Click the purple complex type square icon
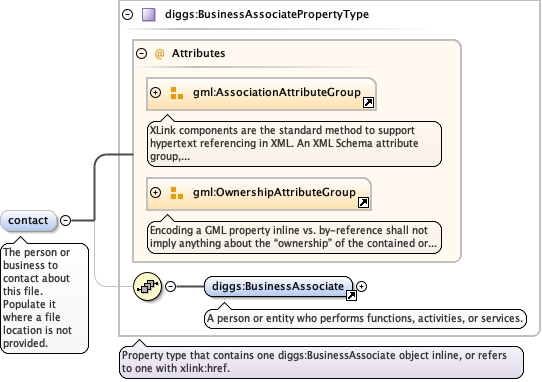 point(149,15)
